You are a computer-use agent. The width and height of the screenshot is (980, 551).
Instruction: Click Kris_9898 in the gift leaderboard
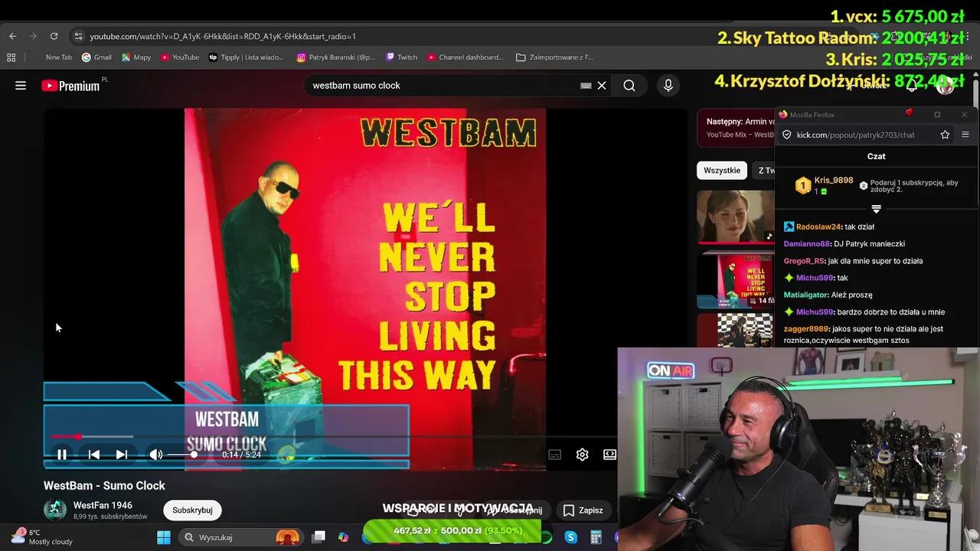(x=834, y=181)
